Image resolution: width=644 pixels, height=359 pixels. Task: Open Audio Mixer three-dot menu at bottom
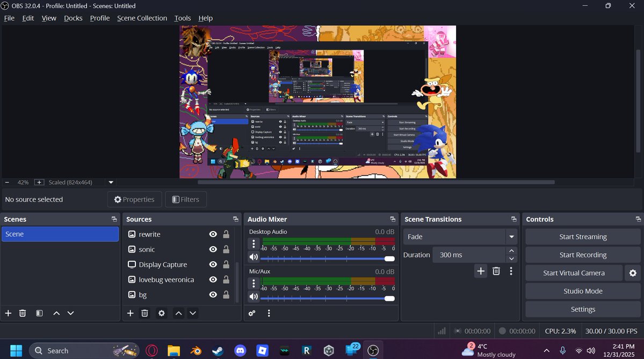coord(269,313)
